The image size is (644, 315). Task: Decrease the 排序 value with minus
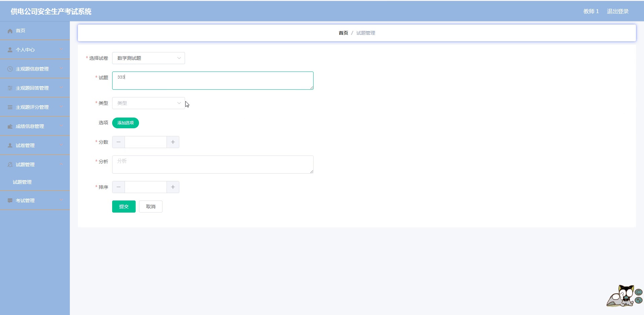coord(119,187)
